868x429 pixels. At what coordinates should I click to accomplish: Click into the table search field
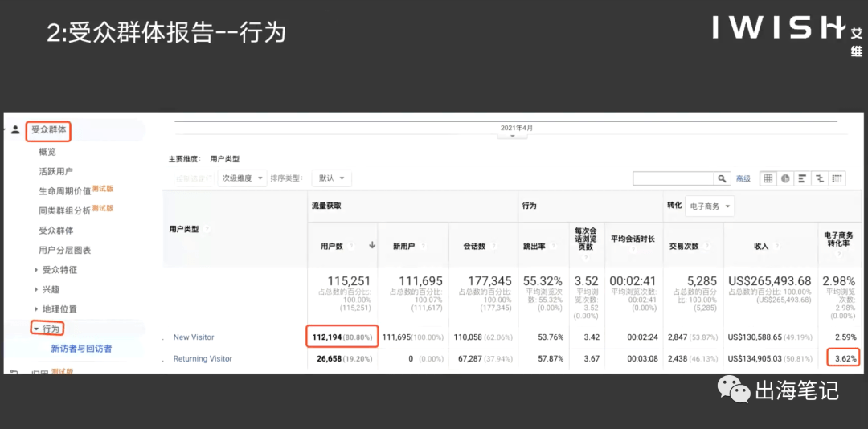click(674, 178)
